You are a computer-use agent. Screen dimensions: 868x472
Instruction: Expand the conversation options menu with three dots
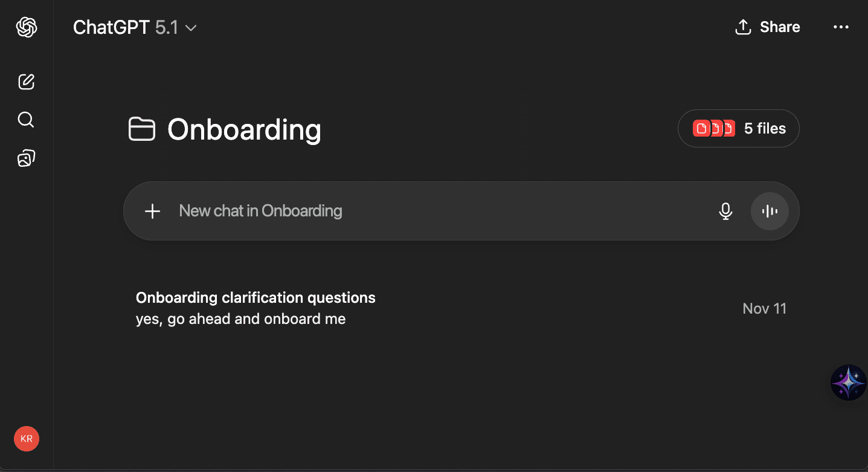841,27
